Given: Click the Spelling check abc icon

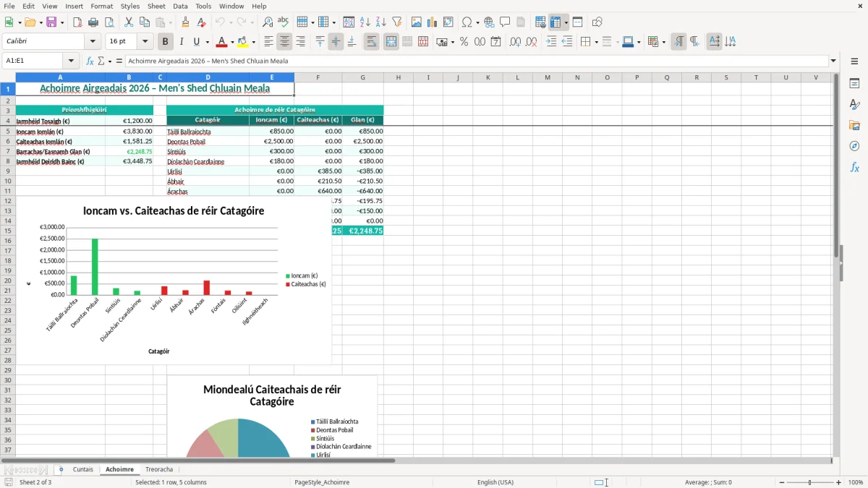Looking at the screenshot, I should pos(284,22).
